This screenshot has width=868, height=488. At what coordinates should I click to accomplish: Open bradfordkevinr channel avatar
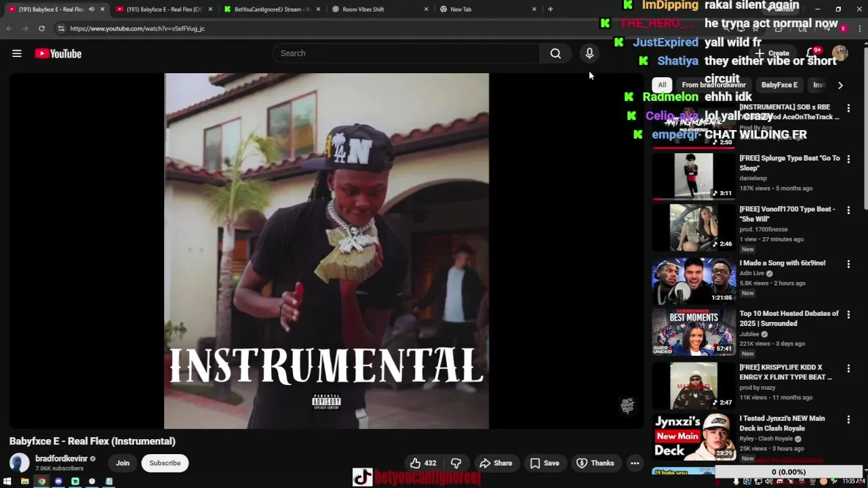coord(20,463)
